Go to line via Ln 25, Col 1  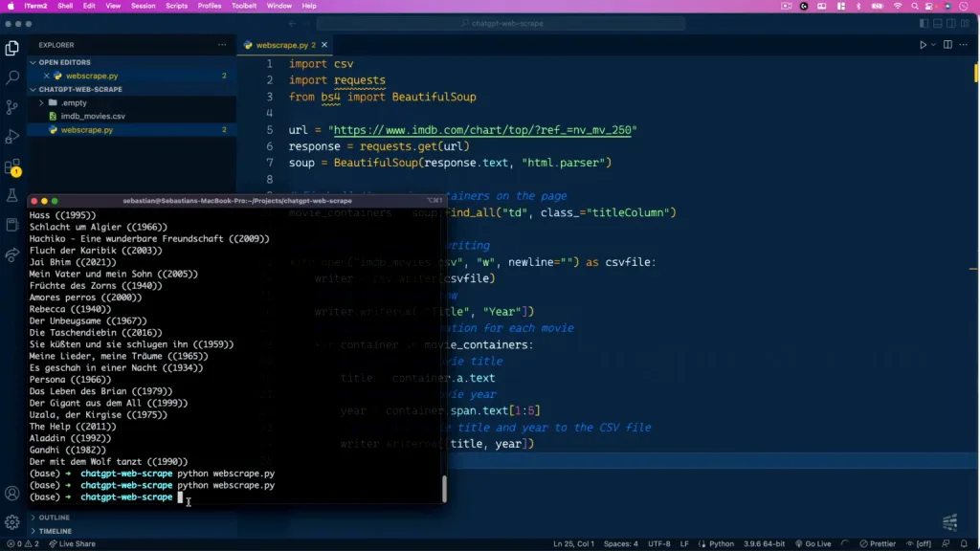(573, 544)
